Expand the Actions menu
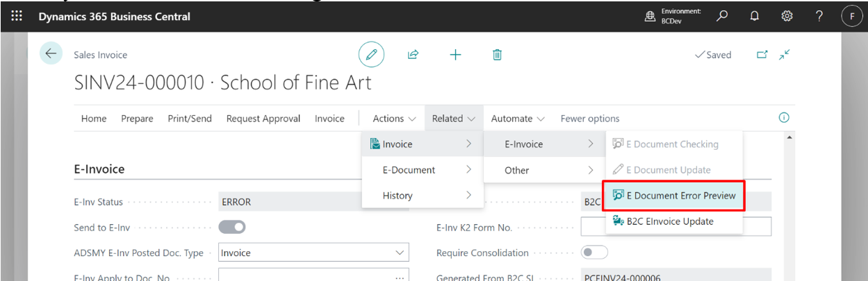The height and width of the screenshot is (281, 868). [x=394, y=119]
